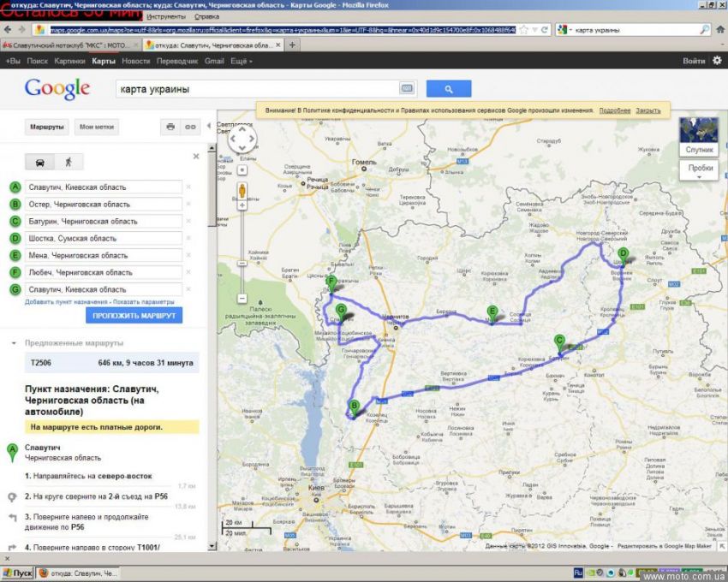Click the map zoom slider handle
728x582 pixels.
(x=242, y=264)
